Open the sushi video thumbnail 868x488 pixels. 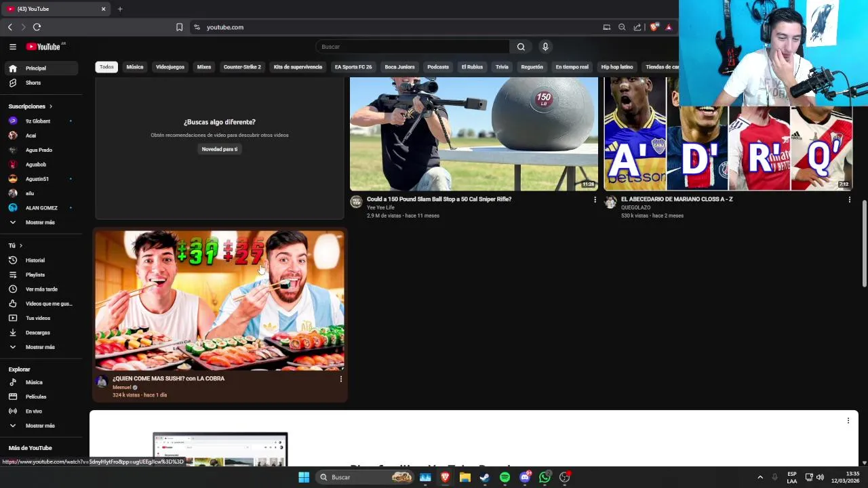(220, 301)
